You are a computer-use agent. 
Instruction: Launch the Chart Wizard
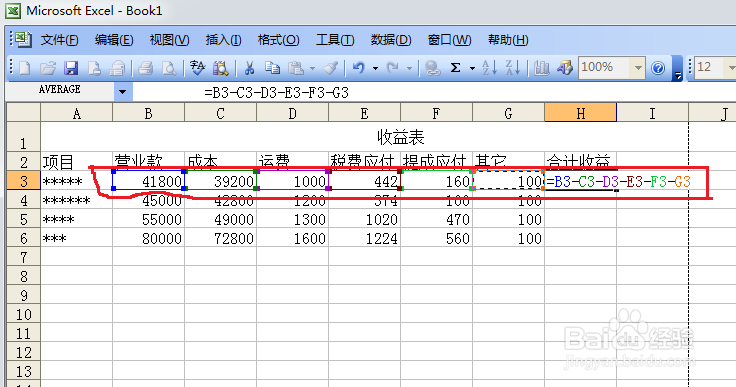[x=542, y=69]
